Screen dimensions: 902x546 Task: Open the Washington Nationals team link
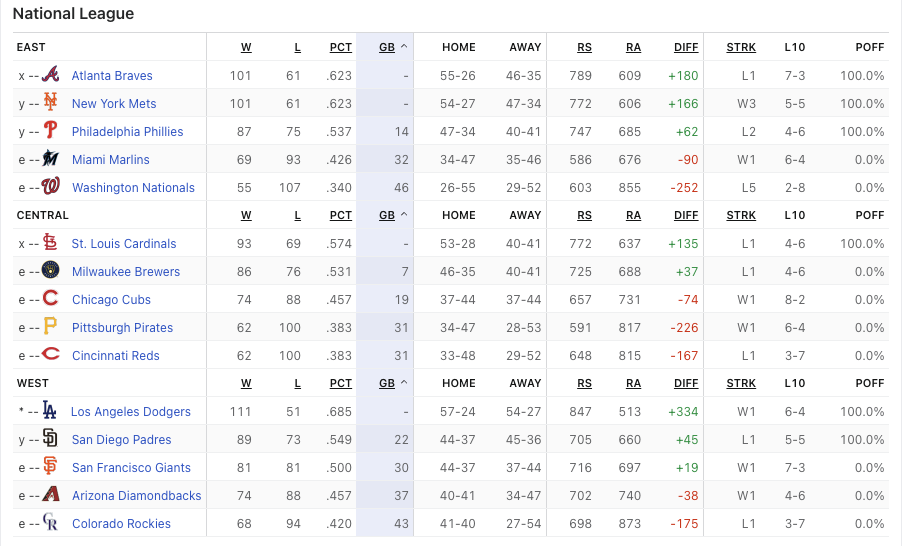[133, 187]
